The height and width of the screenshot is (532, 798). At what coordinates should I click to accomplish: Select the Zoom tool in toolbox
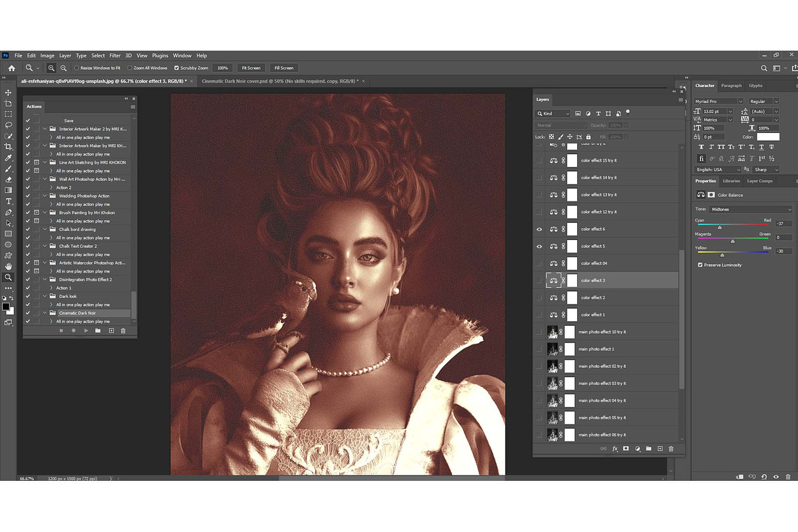tap(9, 277)
